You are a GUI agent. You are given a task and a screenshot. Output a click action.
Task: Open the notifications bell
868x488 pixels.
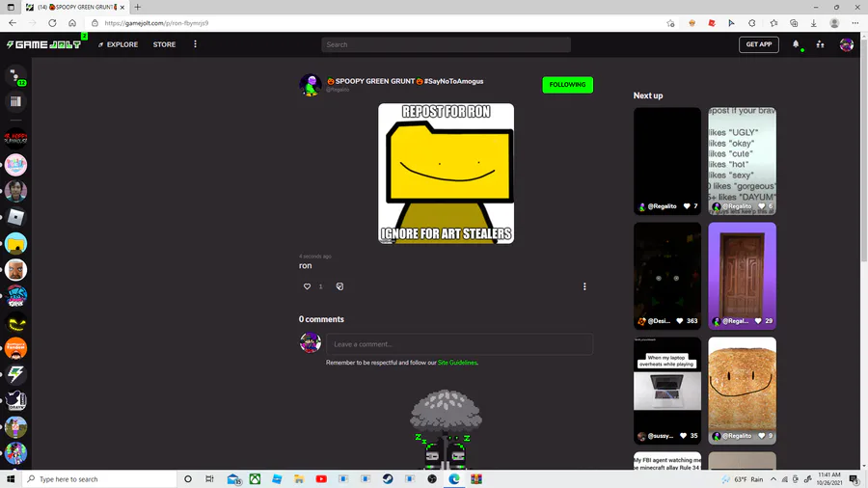tap(796, 44)
